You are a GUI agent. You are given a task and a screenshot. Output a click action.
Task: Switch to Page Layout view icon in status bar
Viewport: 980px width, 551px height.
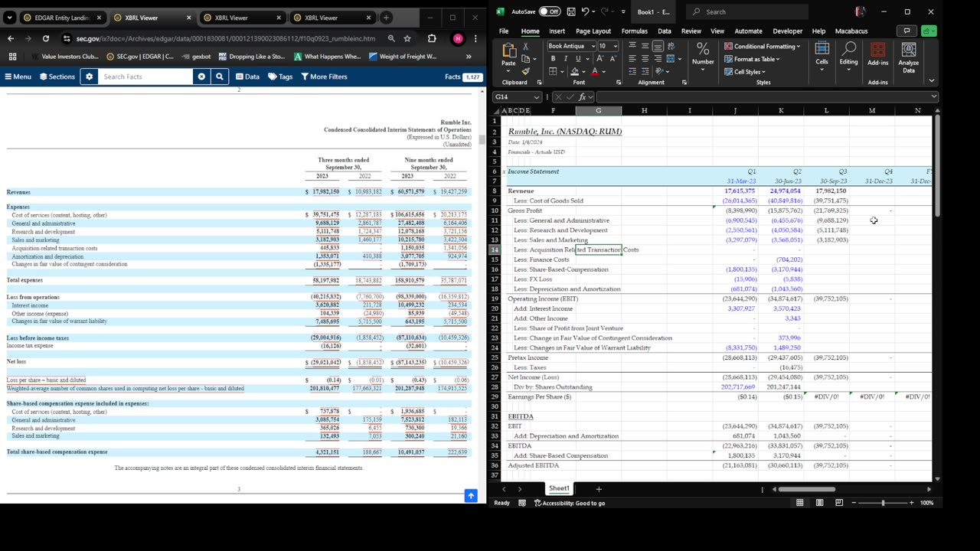[x=819, y=503]
